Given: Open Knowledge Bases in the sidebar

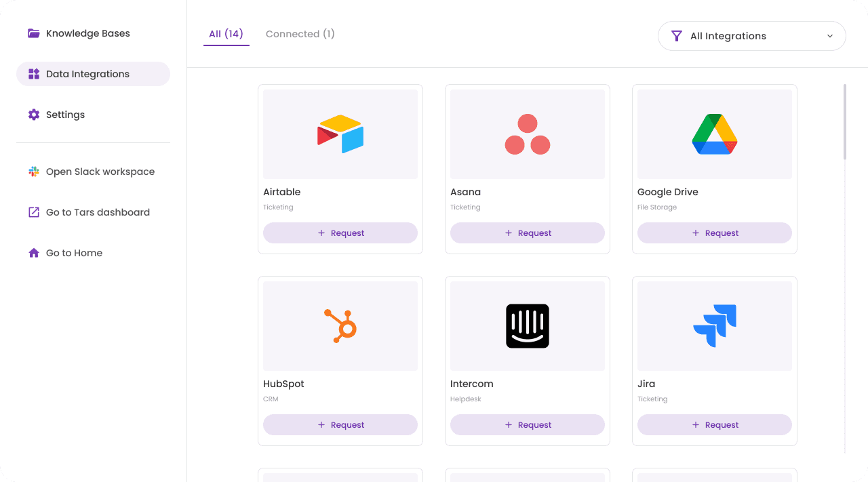Looking at the screenshot, I should [93, 33].
